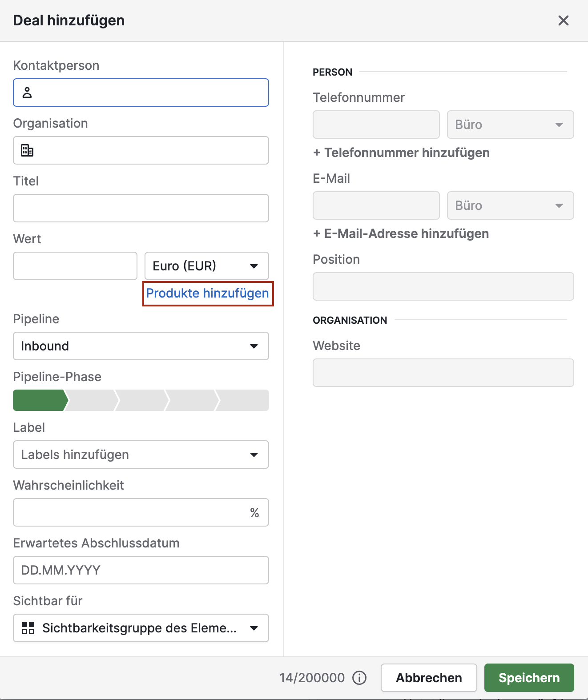Click the grid icon in Sichtbar für
The height and width of the screenshot is (700, 588).
(x=28, y=628)
